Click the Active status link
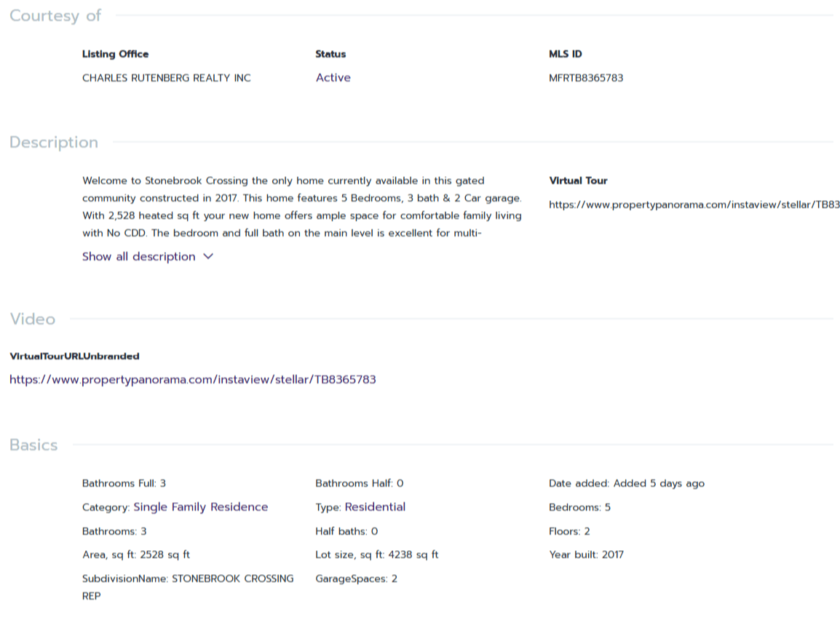Viewport: 840px width, 636px height. [333, 78]
